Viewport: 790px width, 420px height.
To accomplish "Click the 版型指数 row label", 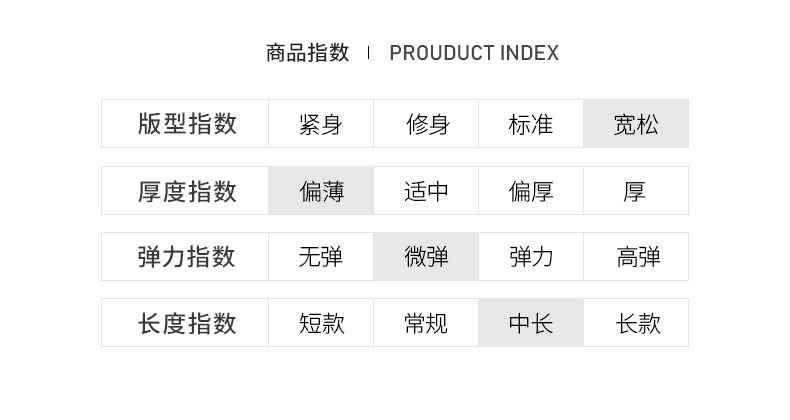I will (x=187, y=124).
